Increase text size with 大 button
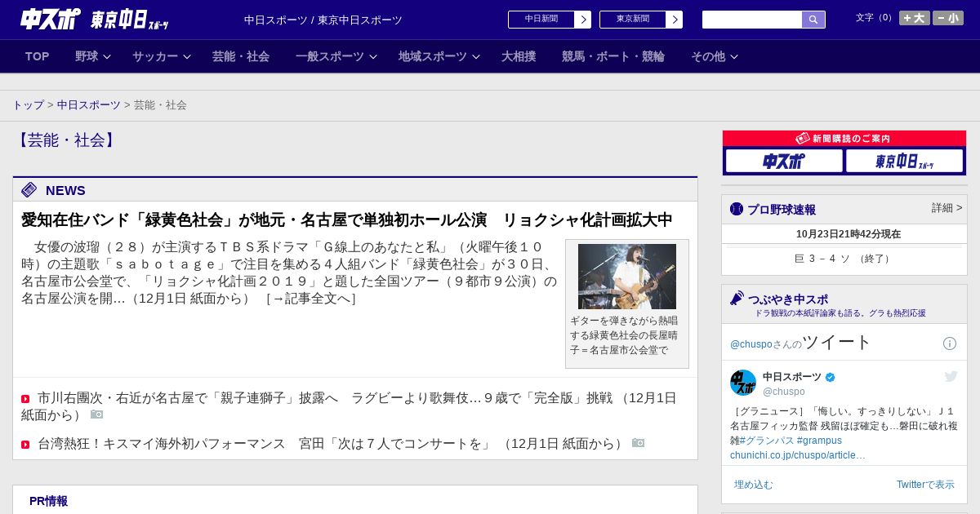 point(915,18)
